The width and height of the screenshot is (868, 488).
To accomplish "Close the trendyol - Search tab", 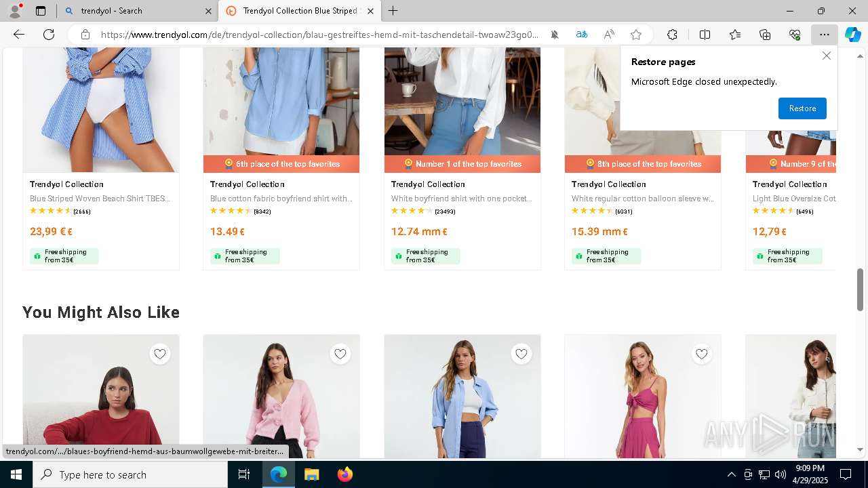I will 208,11.
